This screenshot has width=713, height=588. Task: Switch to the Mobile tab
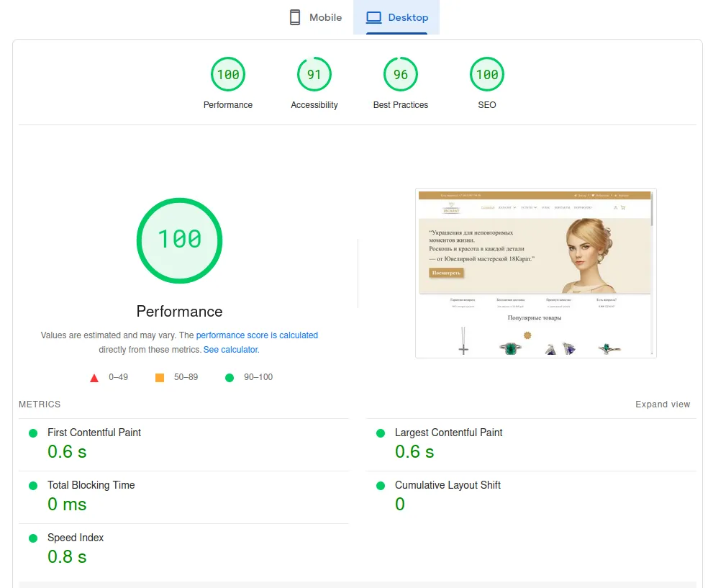316,17
